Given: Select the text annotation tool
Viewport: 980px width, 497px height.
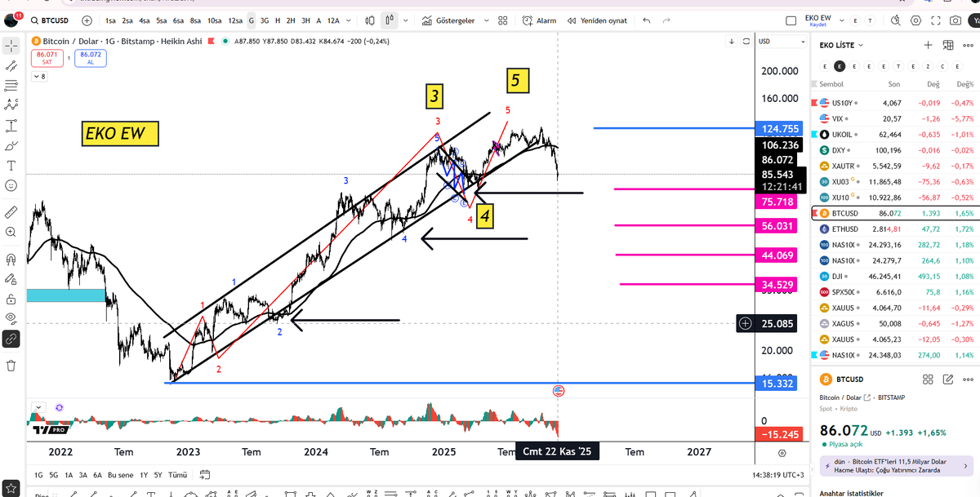Looking at the screenshot, I should pos(11,166).
